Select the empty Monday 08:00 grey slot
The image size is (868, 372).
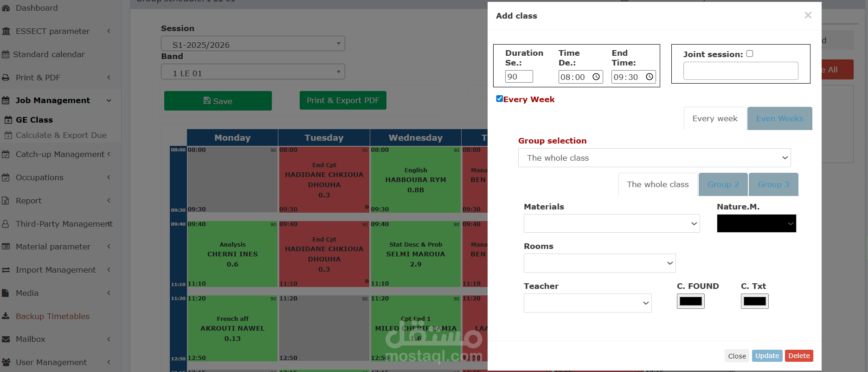point(232,180)
